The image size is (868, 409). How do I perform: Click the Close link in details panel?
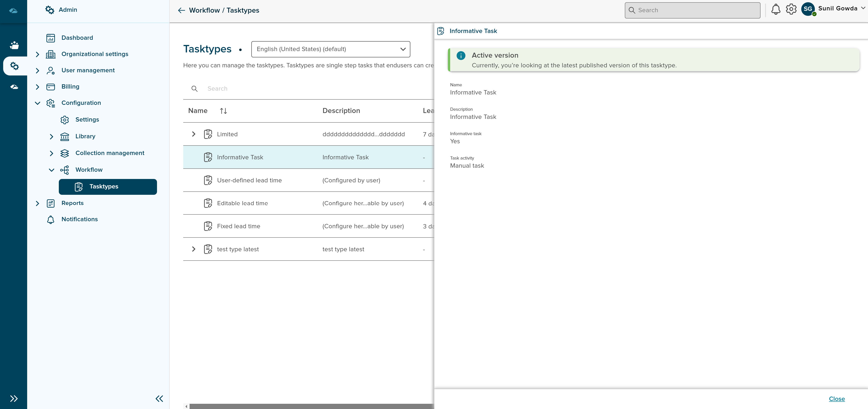pos(836,399)
